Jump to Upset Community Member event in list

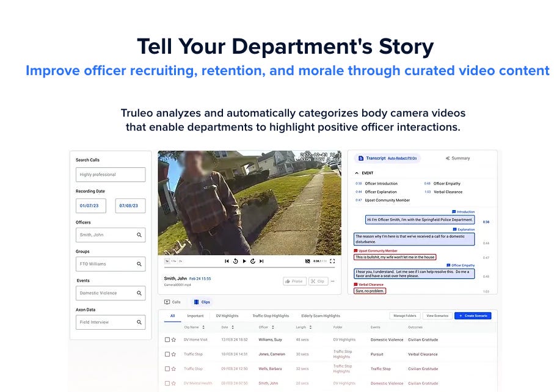pyautogui.click(x=382, y=200)
